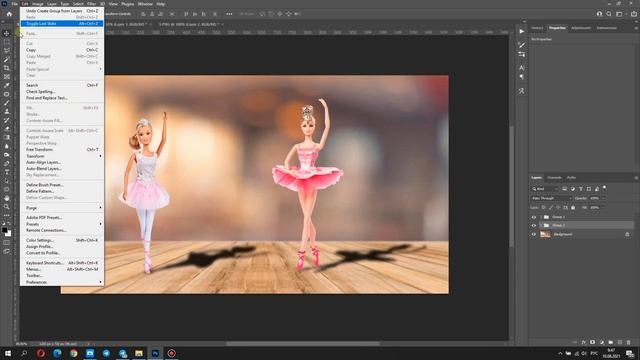Click the foreground color swatch
640x360 pixels.
tap(4, 230)
